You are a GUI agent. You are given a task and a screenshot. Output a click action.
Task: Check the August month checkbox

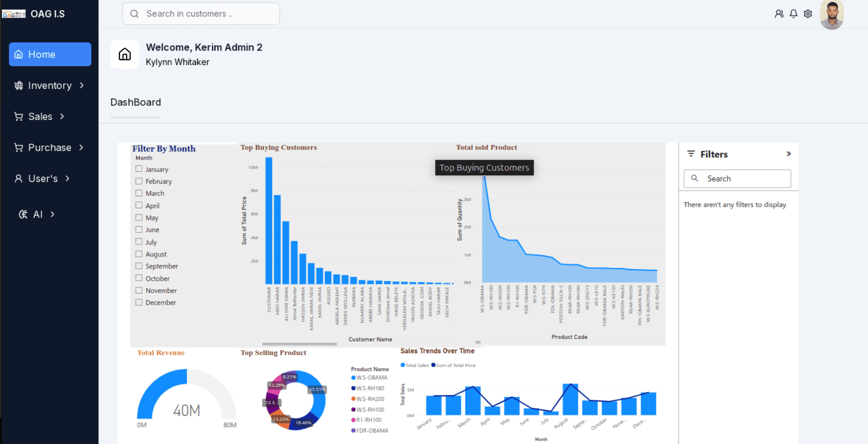coord(139,254)
